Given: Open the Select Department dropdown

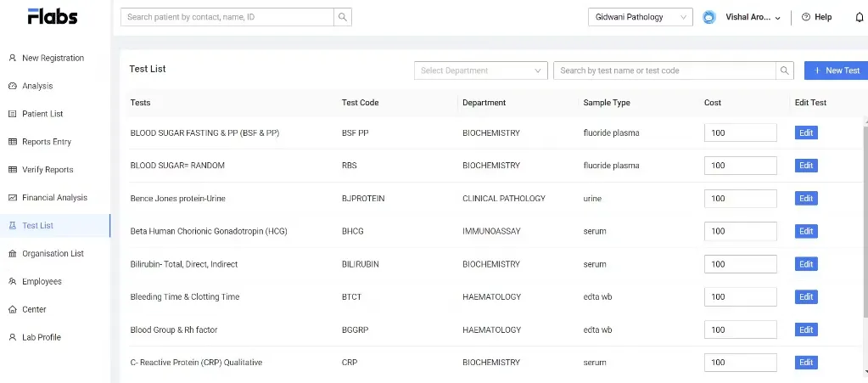Looking at the screenshot, I should 480,70.
